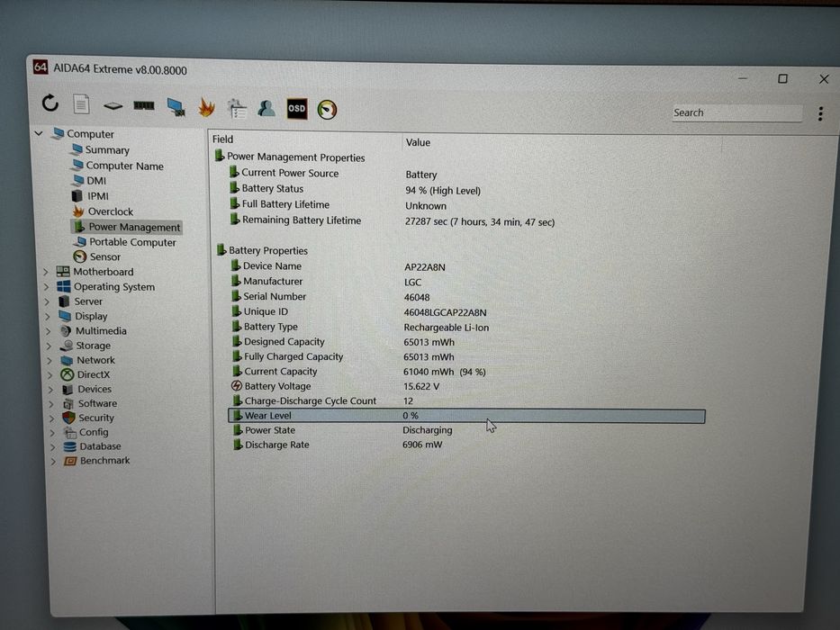The height and width of the screenshot is (630, 840).
Task: Open the memory benchmark RAM icon
Action: (143, 105)
